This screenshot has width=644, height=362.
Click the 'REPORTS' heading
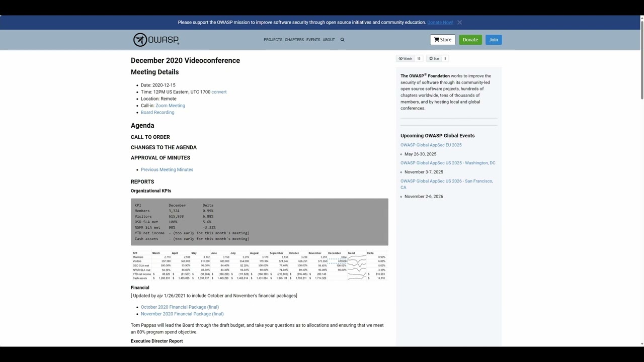click(x=142, y=182)
